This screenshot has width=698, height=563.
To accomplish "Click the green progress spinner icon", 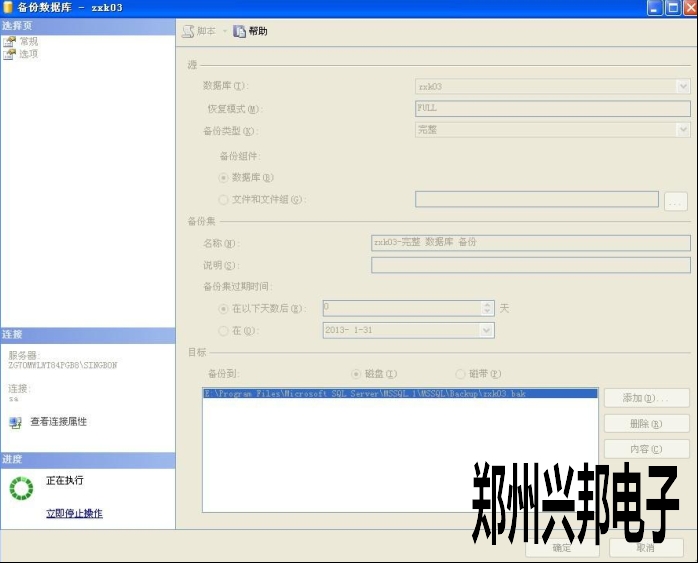I will [x=21, y=488].
